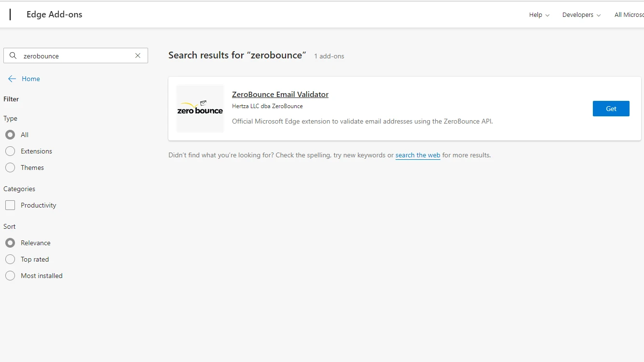Click inside the zerobounce search input field
This screenshot has height=362, width=644.
pyautogui.click(x=72, y=56)
